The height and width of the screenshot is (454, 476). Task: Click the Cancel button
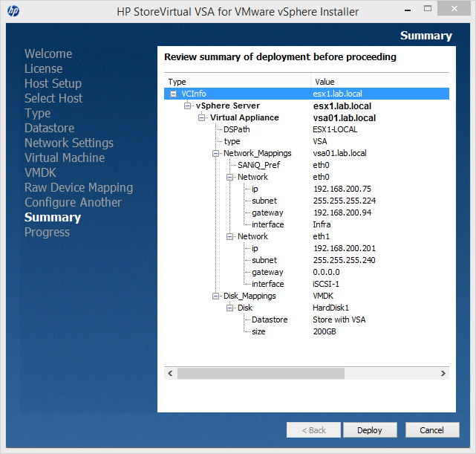click(x=432, y=430)
